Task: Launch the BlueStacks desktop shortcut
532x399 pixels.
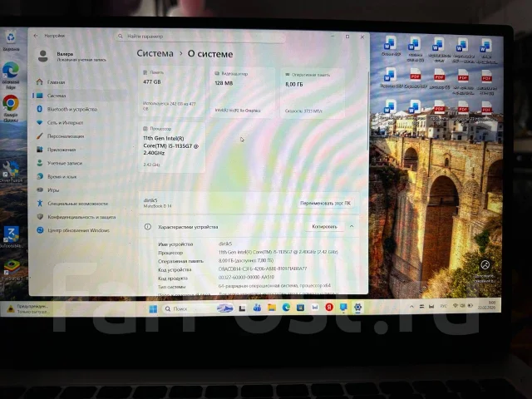Action: [x=12, y=270]
